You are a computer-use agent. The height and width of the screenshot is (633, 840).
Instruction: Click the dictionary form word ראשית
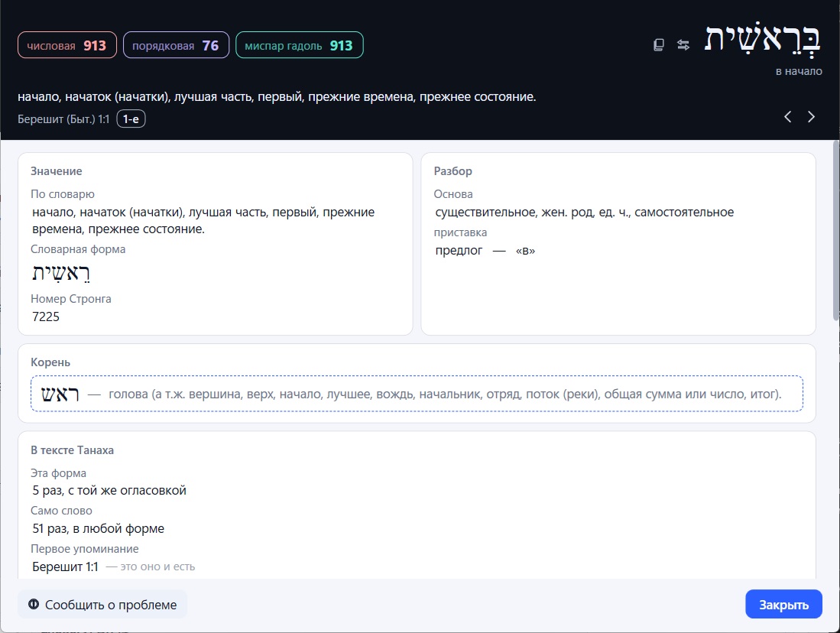[x=61, y=274]
